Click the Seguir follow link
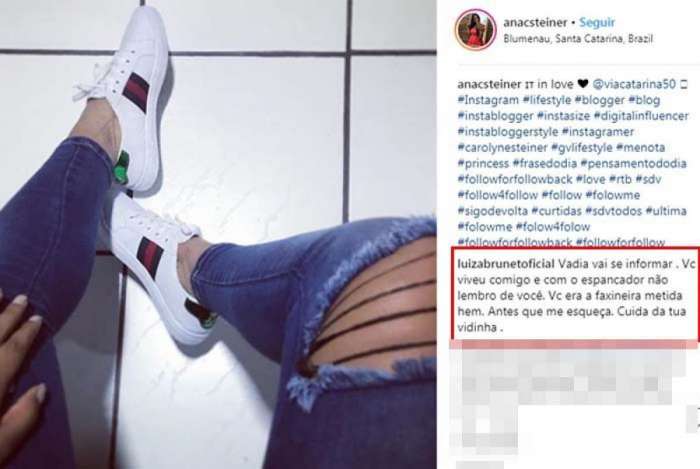The height and width of the screenshot is (469, 700). tap(597, 22)
